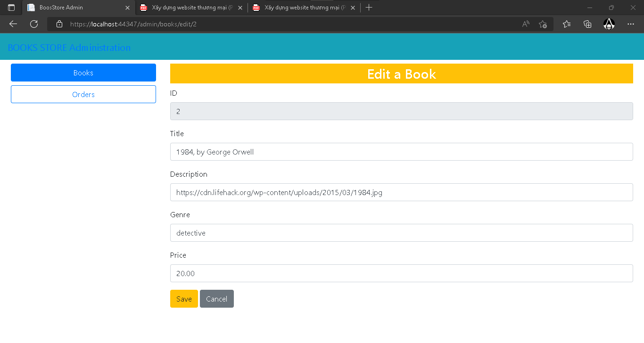Open the Books section in sidebar
Screen dimensions: 644x343
click(83, 73)
